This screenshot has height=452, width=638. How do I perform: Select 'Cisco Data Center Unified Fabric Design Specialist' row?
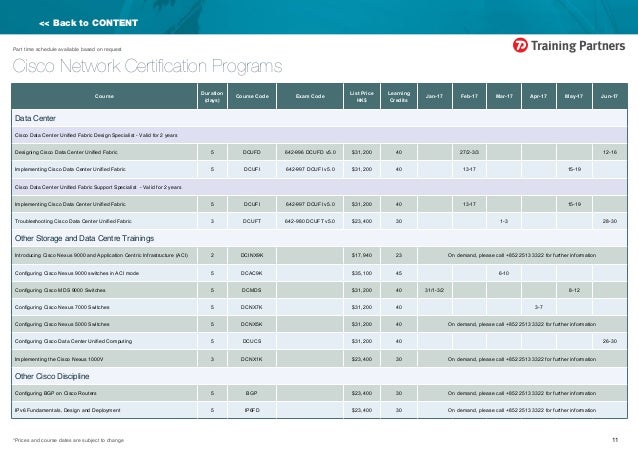(319, 135)
